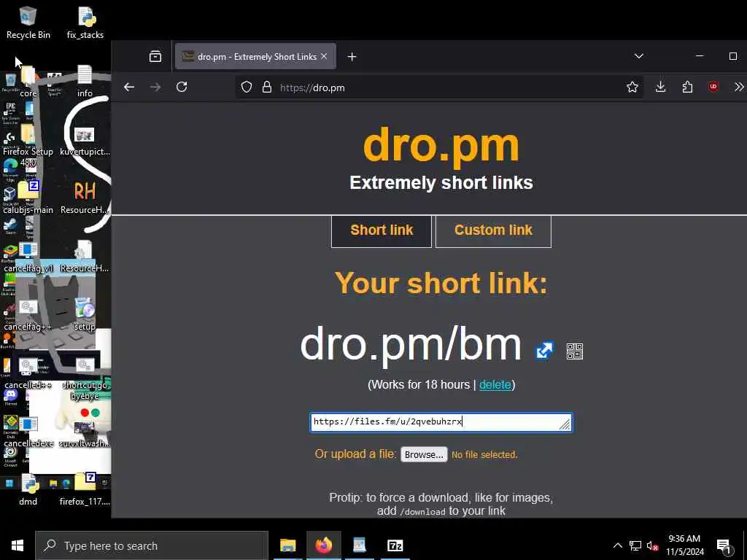747x560 pixels.
Task: Select the setup installer disc icon
Action: tap(85, 314)
